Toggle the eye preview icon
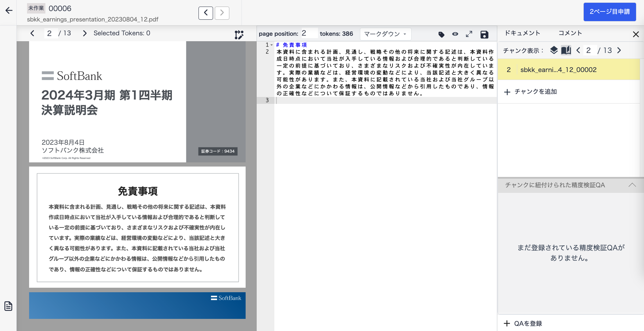Viewport: 644px width, 331px height. point(455,34)
